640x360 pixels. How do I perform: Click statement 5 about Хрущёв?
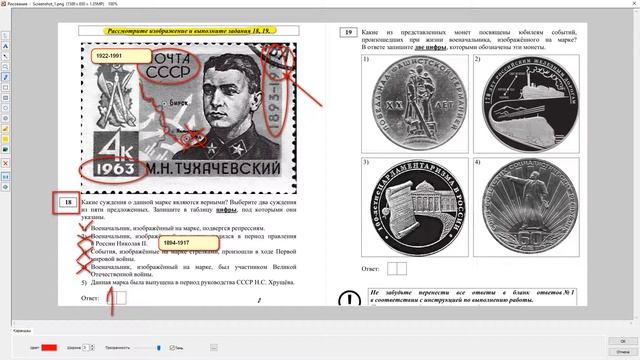(x=188, y=282)
